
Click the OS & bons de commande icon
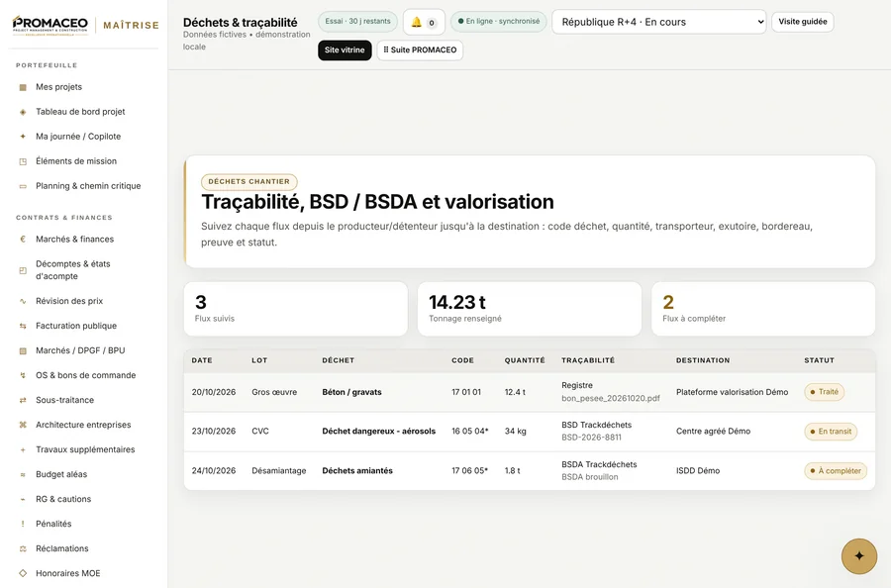(x=23, y=375)
